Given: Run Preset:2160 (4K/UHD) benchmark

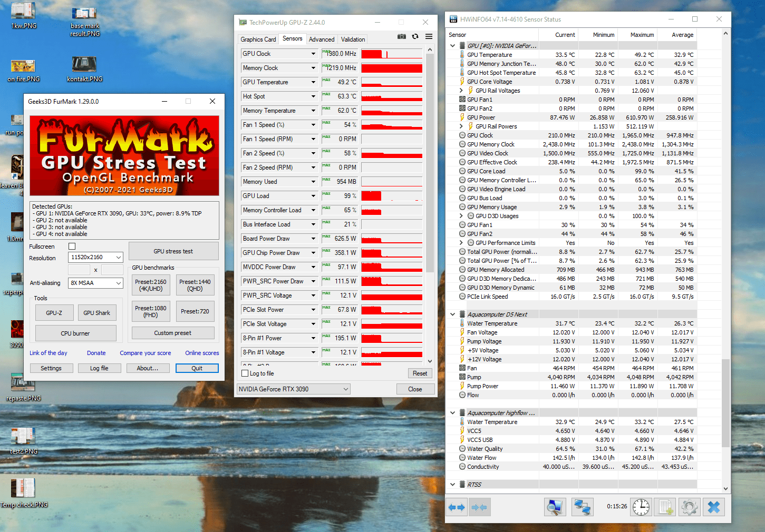Looking at the screenshot, I should (151, 285).
